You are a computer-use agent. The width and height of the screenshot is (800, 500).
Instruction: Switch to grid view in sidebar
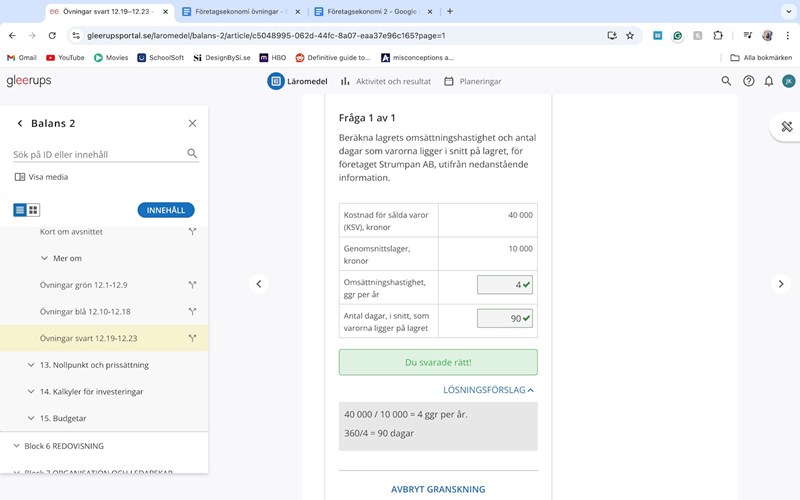pyautogui.click(x=33, y=210)
